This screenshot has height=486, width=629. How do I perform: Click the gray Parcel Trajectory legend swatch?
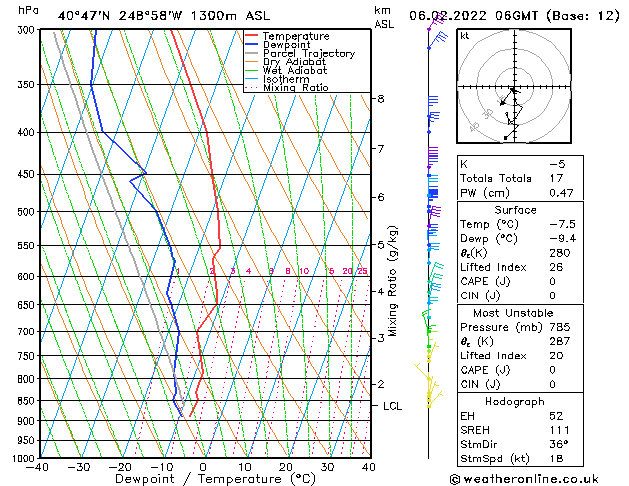click(x=252, y=53)
